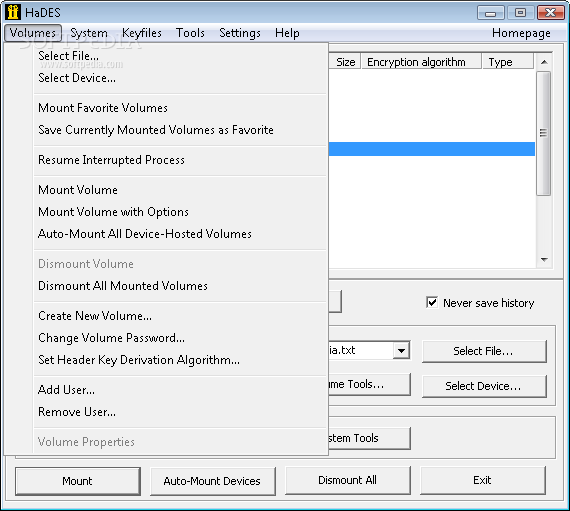Open the Help menu
Viewport: 570px width, 511px height.
point(287,33)
